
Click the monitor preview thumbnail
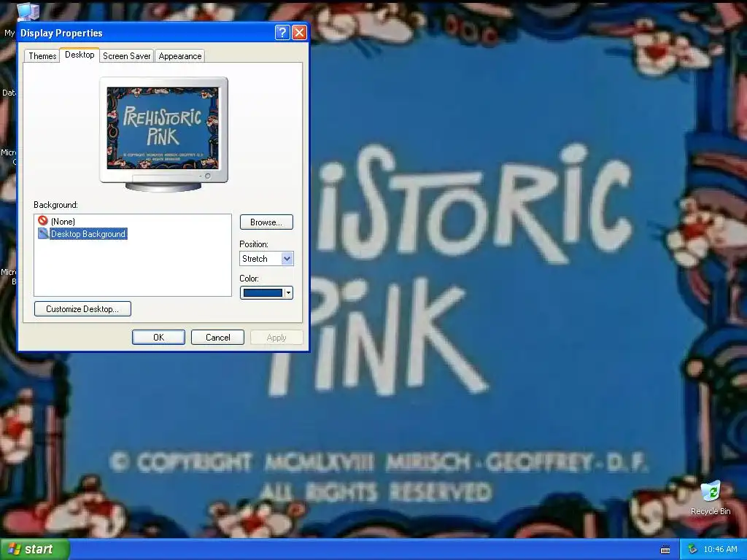(163, 133)
